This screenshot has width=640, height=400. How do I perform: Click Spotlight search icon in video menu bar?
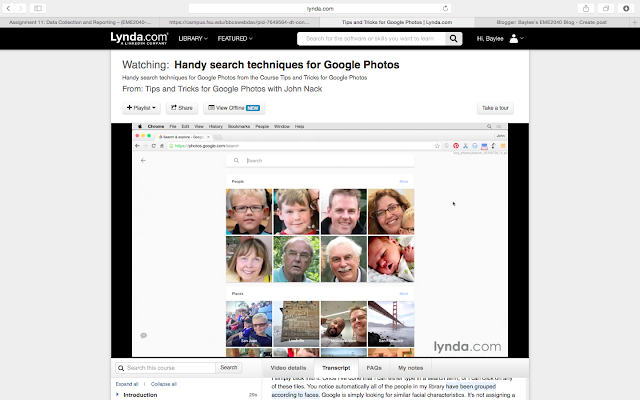click(x=489, y=127)
